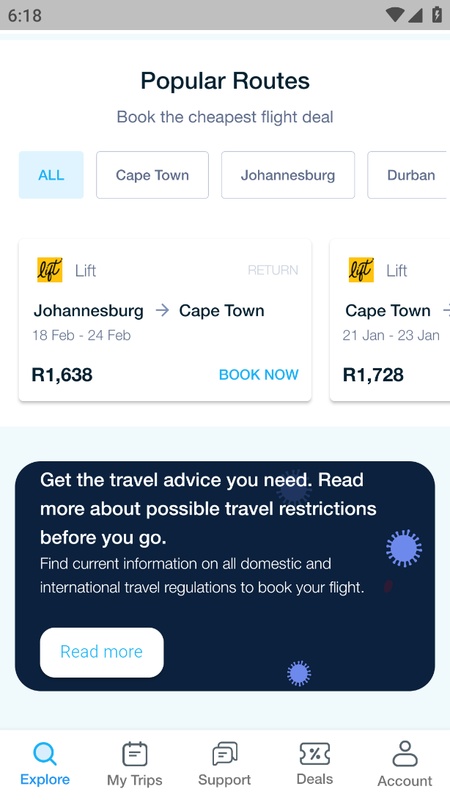Screen dimensions: 450x800
Task: Open the Cape Town 21 Jan card
Action: point(390,320)
